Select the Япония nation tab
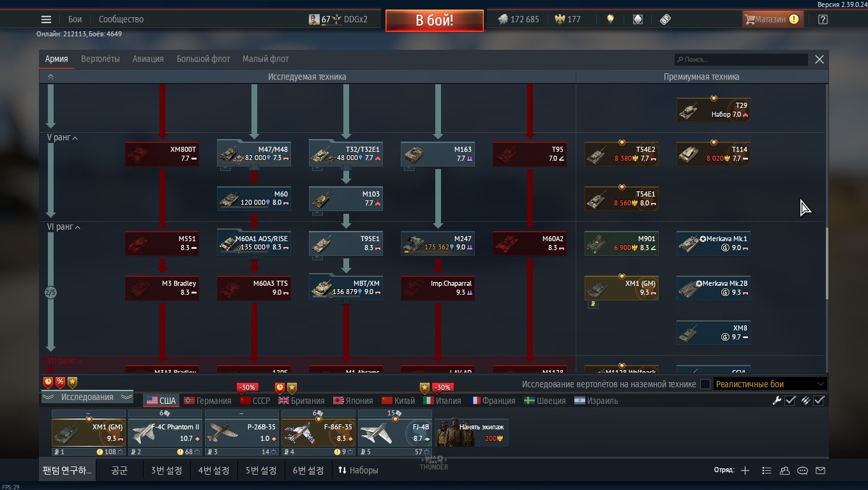The width and height of the screenshot is (868, 490). point(352,401)
